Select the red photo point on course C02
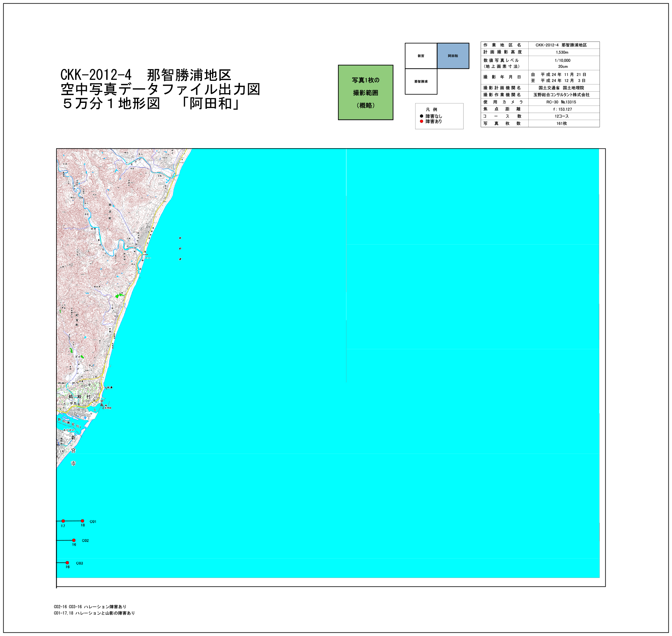Screen dimensions: 672x636 click(x=74, y=540)
